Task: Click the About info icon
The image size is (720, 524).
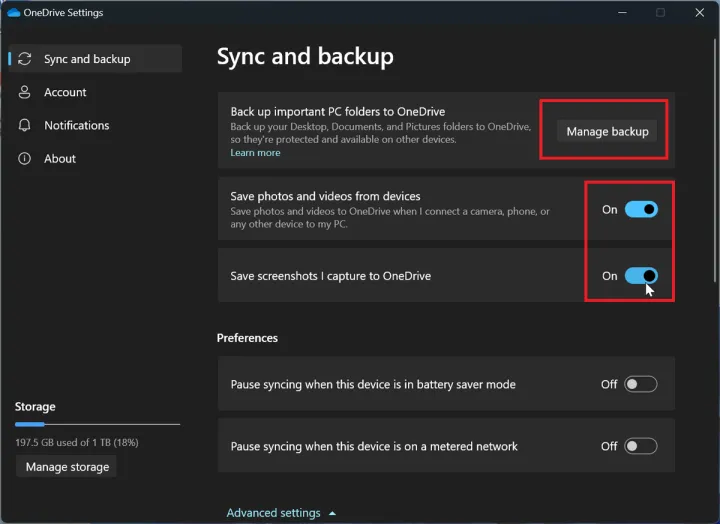Action: point(25,158)
